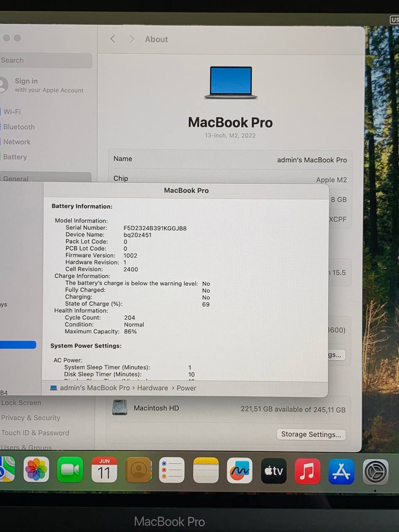The width and height of the screenshot is (399, 532).
Task: Open Users & Groups in the sidebar
Action: (x=26, y=448)
